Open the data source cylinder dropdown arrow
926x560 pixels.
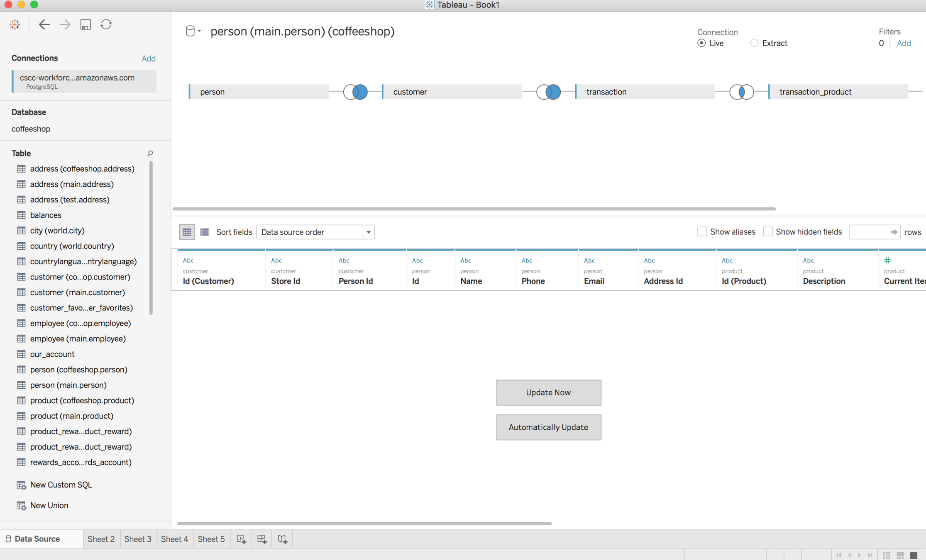click(200, 31)
